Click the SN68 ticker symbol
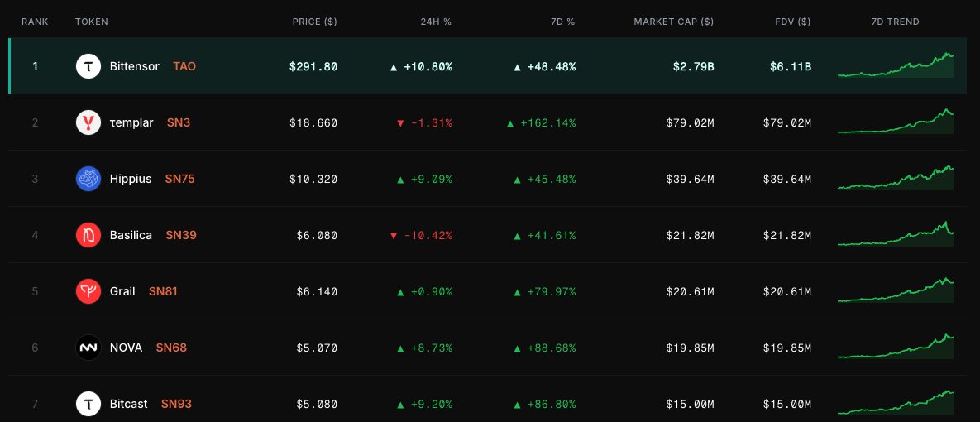The height and width of the screenshot is (422, 980). (171, 348)
